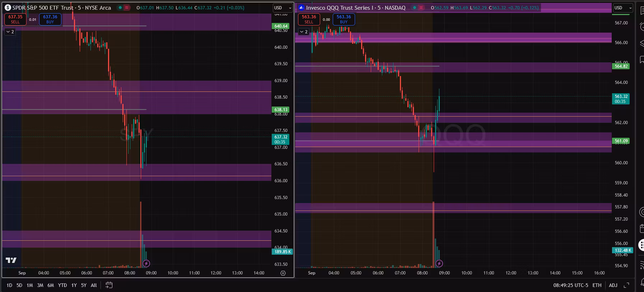Click 560.00 level on QQQ price axis
Screen dimensions: 644x292
click(621, 163)
